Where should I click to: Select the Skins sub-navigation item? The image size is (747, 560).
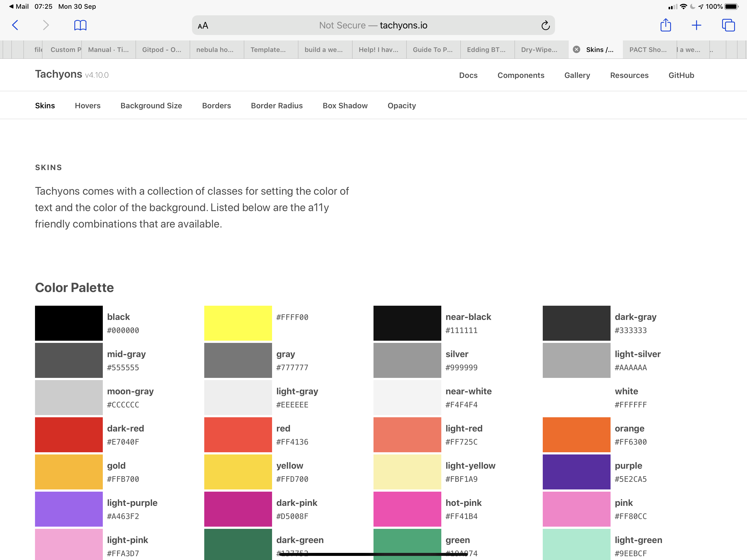tap(45, 106)
